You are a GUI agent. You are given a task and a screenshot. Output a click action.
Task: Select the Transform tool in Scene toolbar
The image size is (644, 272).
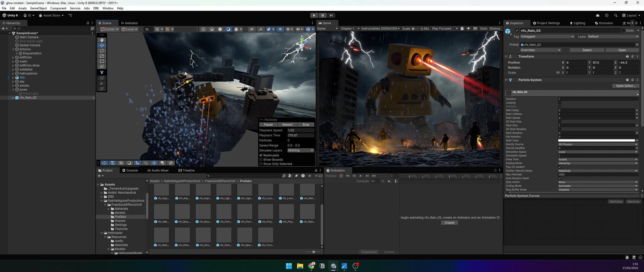click(x=102, y=66)
